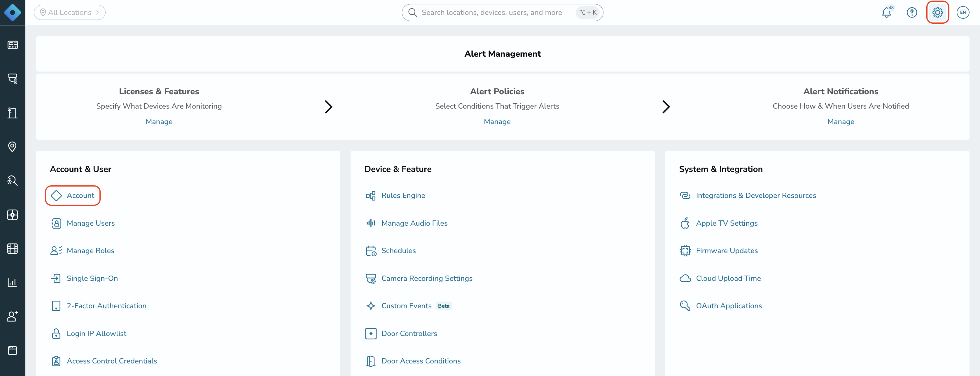Open 2-Factor Authentication settings
The height and width of the screenshot is (376, 980).
point(99,306)
